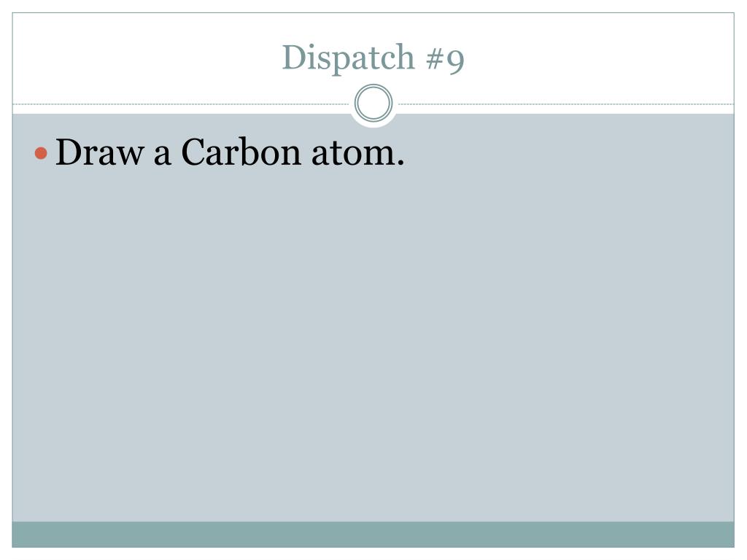Select the bullet text "Draw a Carbon atom."

tap(230, 152)
